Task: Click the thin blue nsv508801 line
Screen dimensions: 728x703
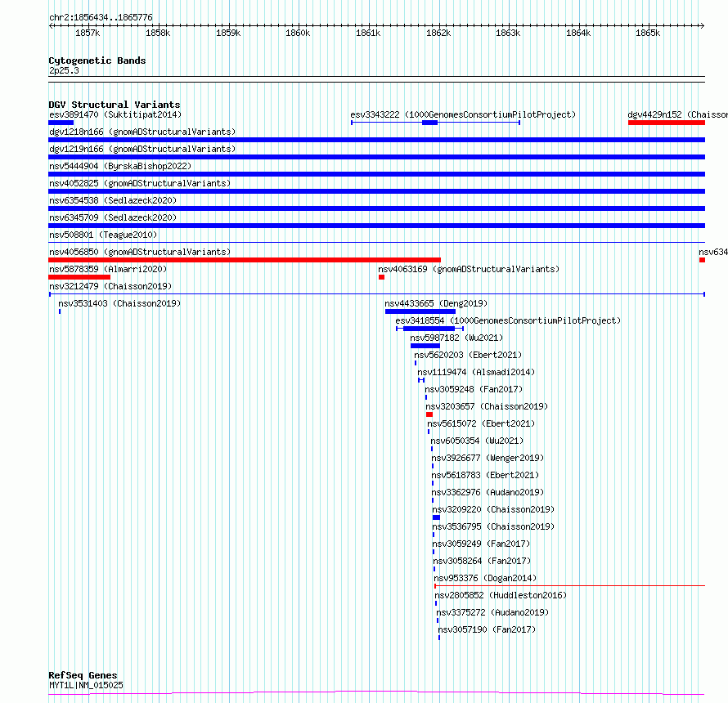Action: point(376,242)
